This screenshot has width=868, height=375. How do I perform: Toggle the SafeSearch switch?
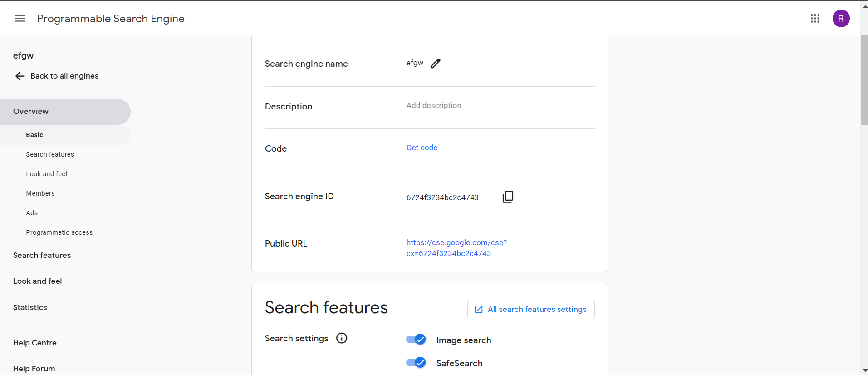pyautogui.click(x=416, y=363)
